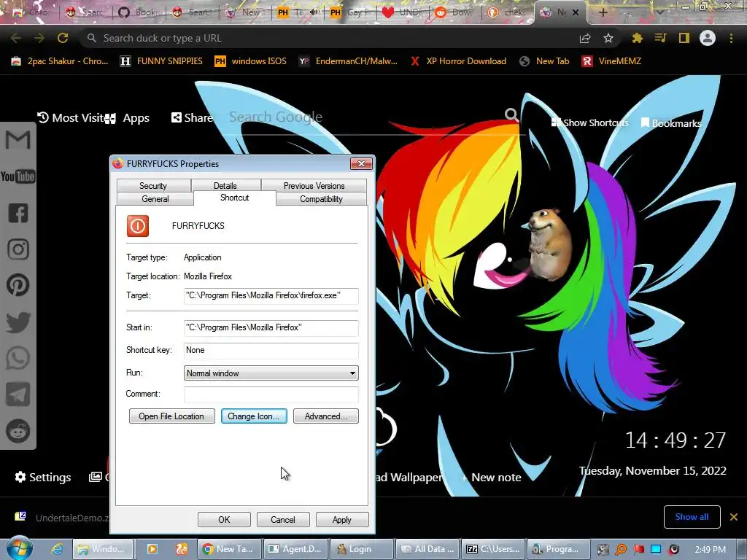The width and height of the screenshot is (747, 560).
Task: Open page Settings link
Action: [43, 477]
